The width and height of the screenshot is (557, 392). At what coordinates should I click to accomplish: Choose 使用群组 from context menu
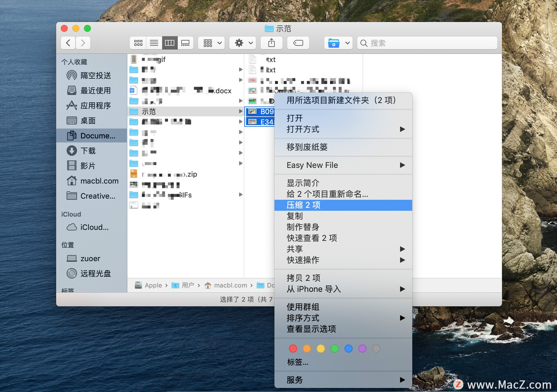[343, 307]
